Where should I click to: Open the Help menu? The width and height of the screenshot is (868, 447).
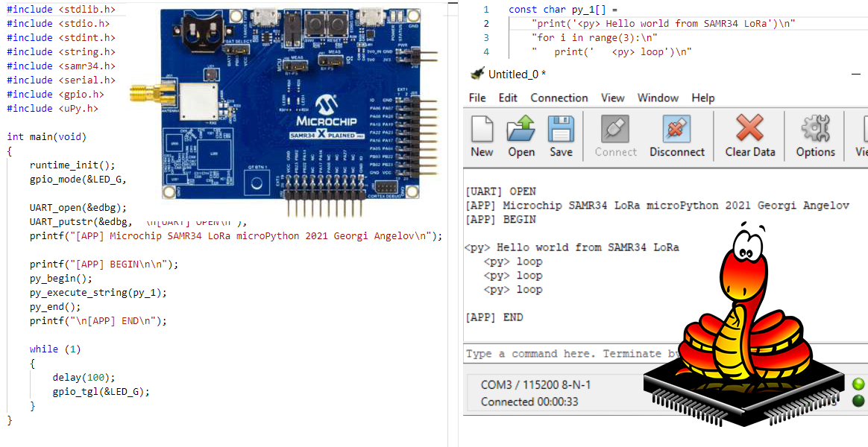(703, 98)
